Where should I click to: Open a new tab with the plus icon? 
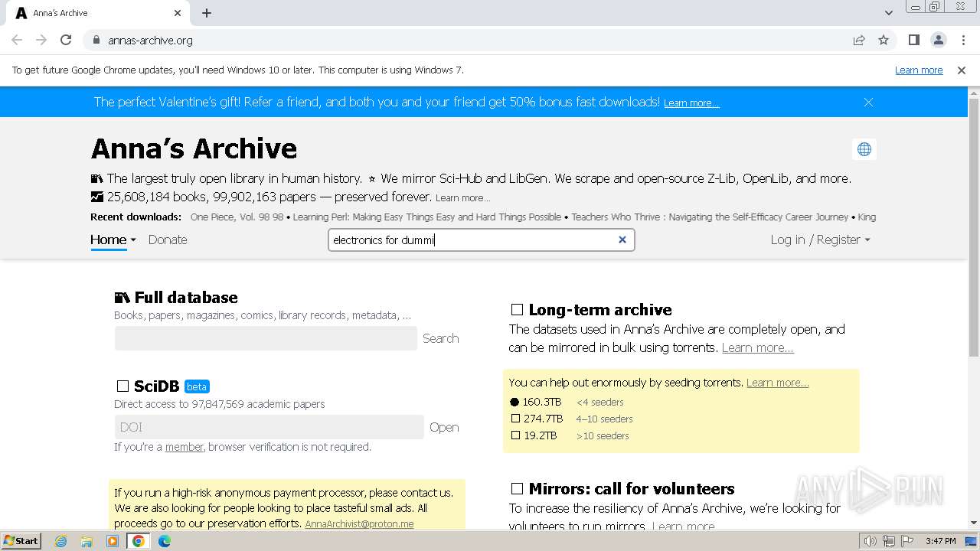click(207, 13)
